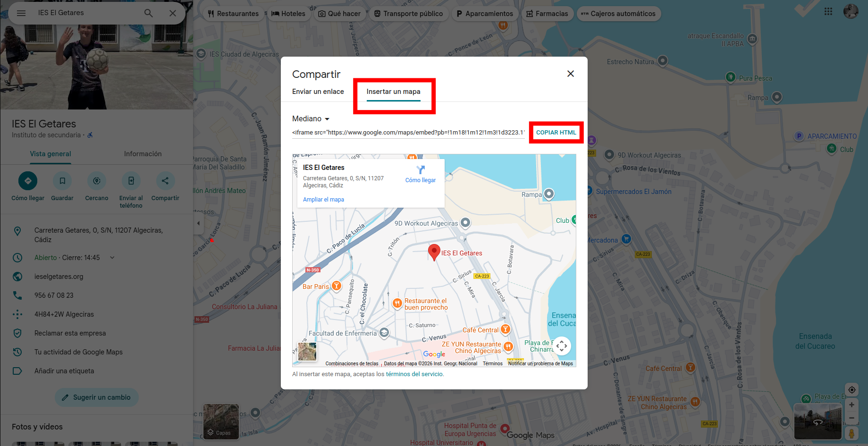Open the Mediano size dropdown

click(311, 119)
